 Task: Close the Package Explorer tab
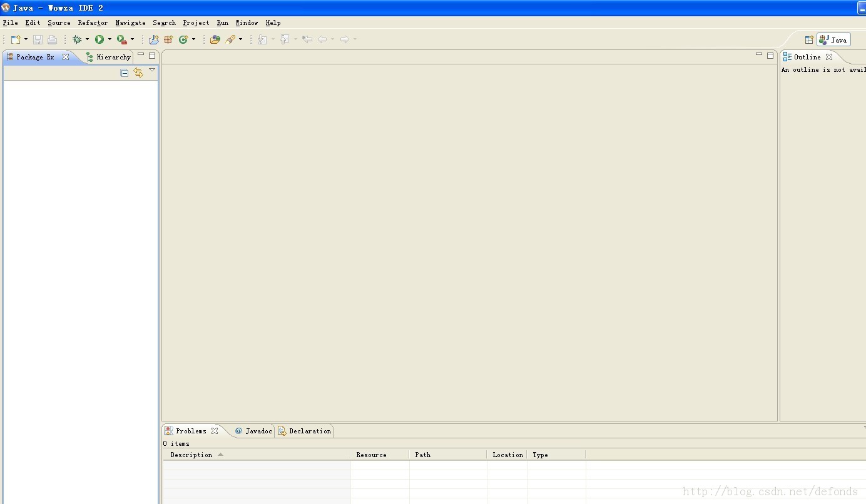tap(66, 57)
